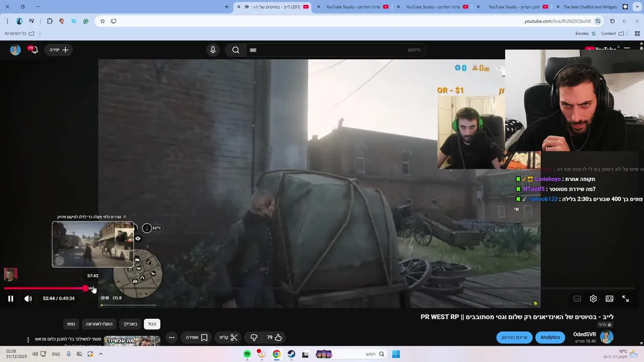
Task: Mute the video using speaker icon
Action: tap(28, 299)
